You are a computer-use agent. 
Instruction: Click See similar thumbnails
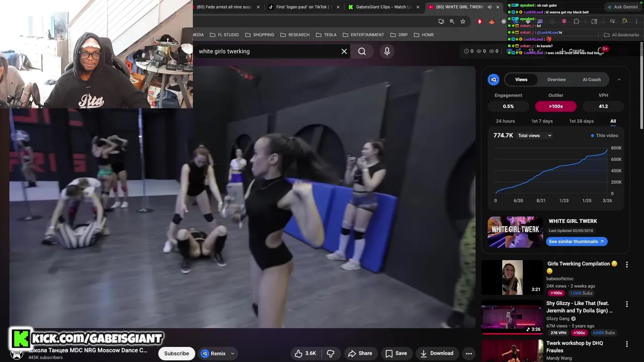coord(577,241)
